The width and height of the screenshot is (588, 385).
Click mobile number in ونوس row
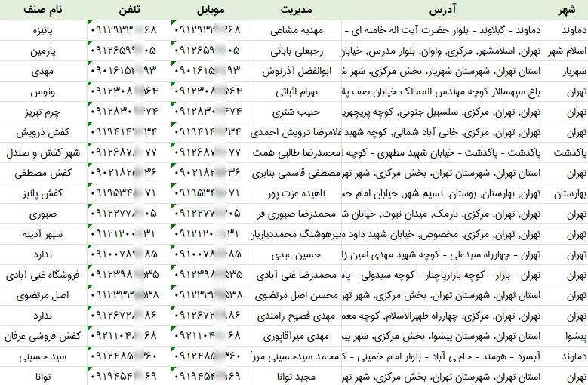click(211, 91)
